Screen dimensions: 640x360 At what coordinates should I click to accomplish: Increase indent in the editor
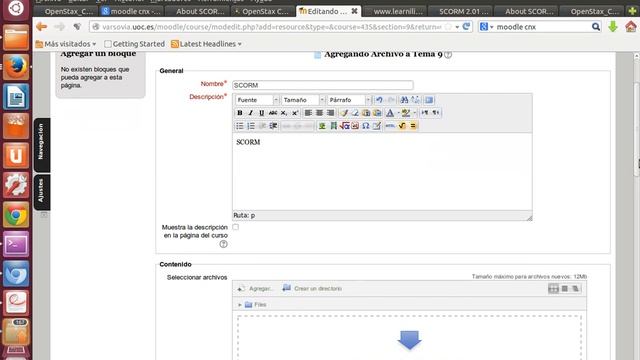(x=273, y=126)
